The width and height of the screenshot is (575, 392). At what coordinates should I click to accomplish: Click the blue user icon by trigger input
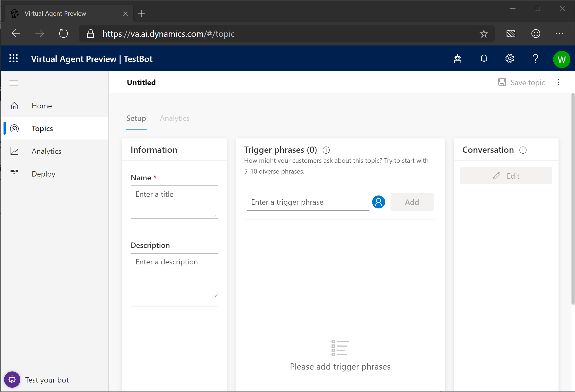(x=378, y=202)
